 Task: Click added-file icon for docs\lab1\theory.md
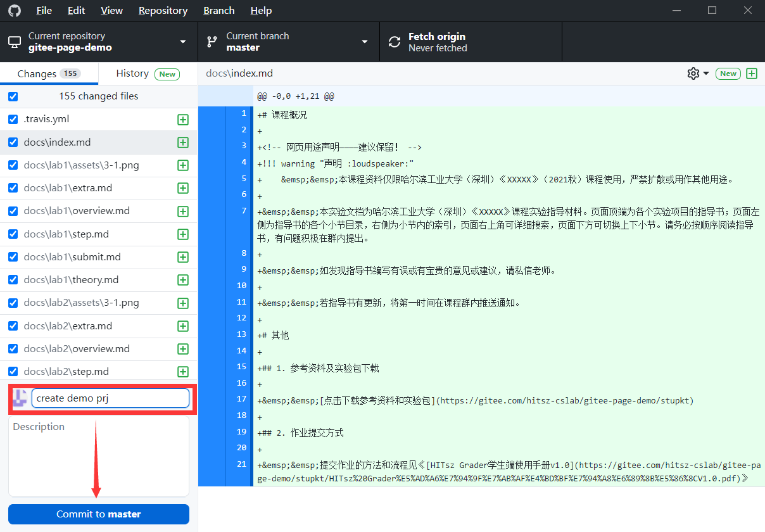tap(183, 280)
